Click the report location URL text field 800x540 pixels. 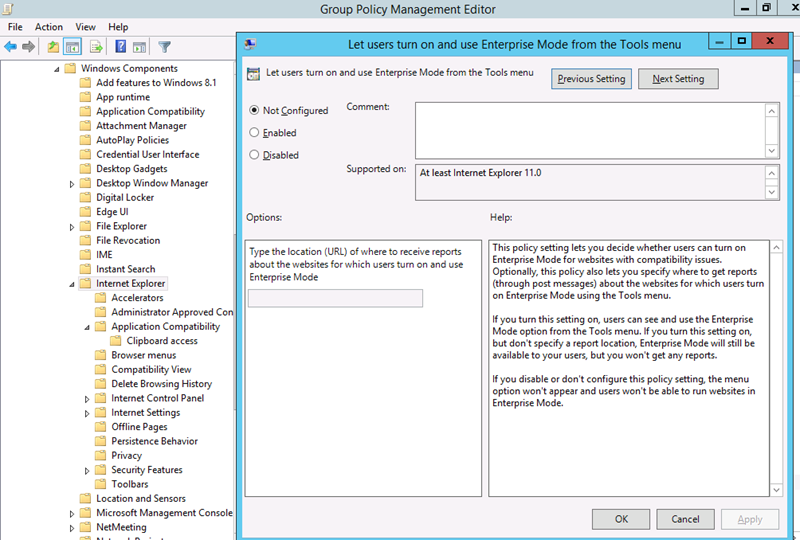coord(335,298)
